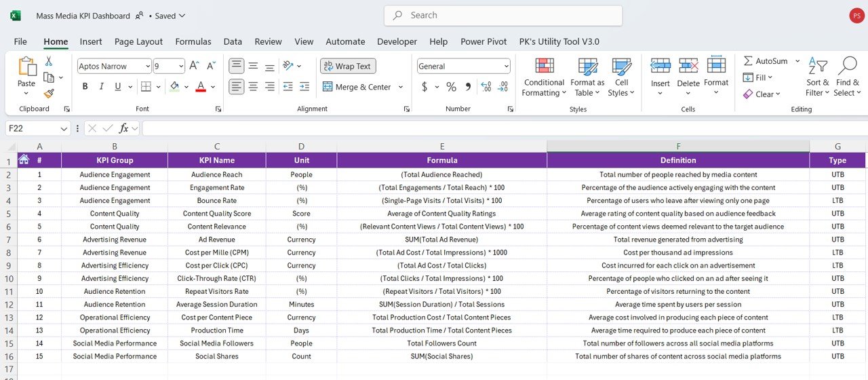Open the Sort & Filter menu
The width and height of the screenshot is (868, 380).
(818, 77)
